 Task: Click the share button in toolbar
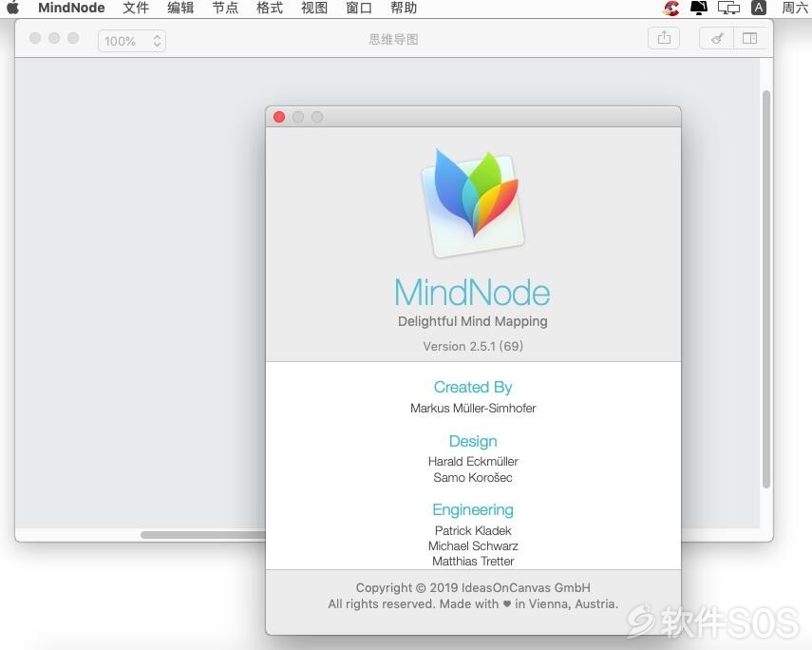pyautogui.click(x=664, y=38)
